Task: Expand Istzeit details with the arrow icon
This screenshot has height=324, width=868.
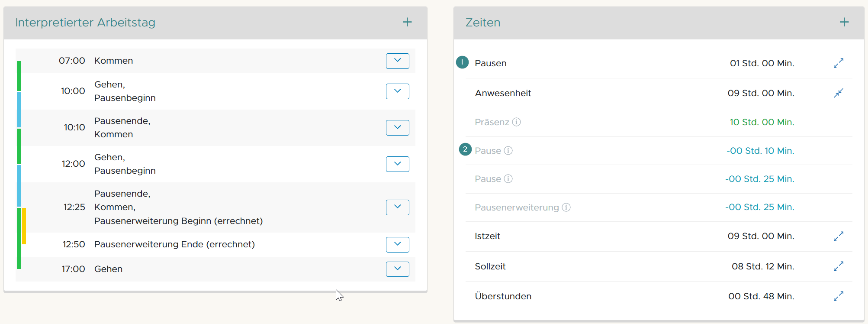Action: (x=839, y=236)
